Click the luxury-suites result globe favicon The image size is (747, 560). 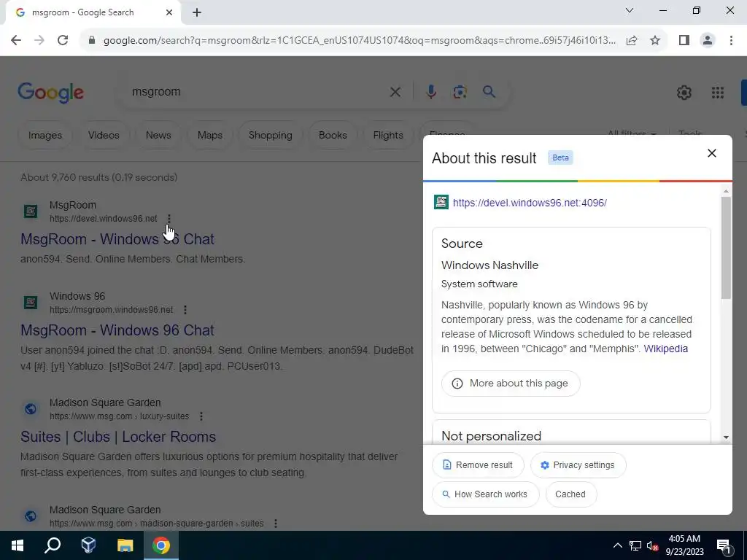(31, 409)
